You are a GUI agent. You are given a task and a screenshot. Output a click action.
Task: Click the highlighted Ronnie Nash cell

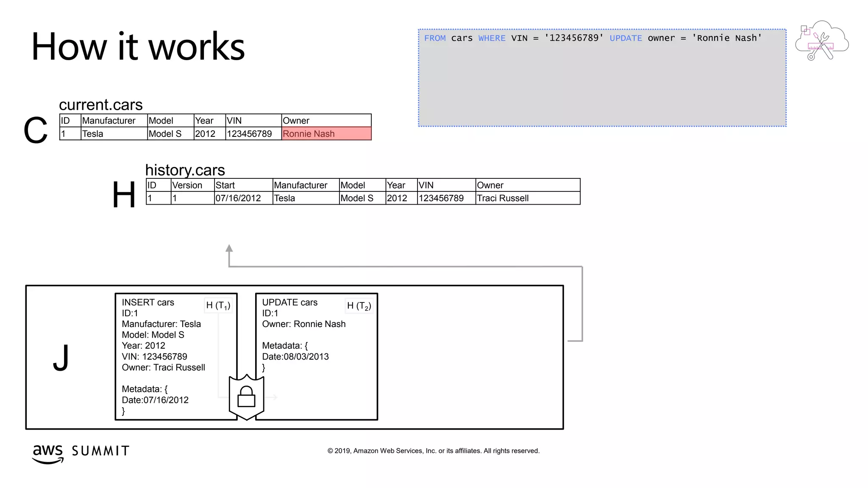tap(326, 134)
